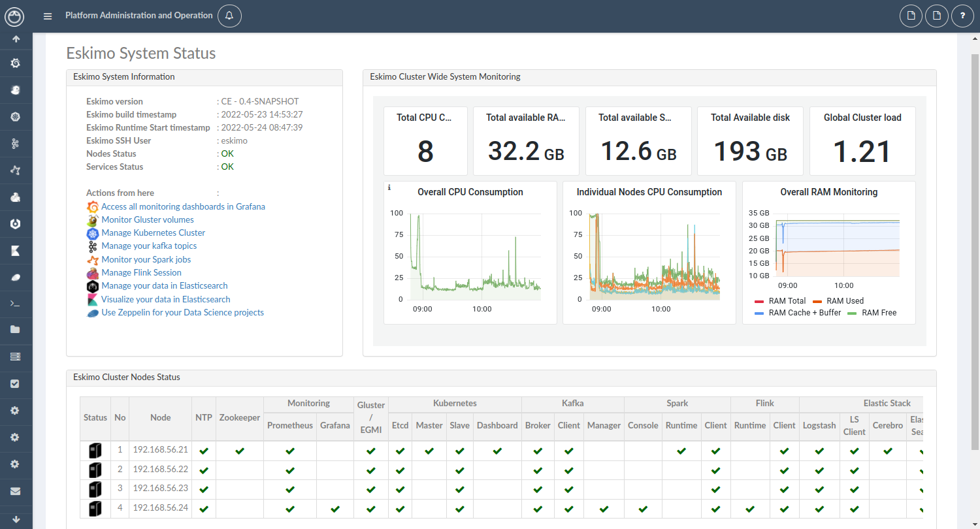
Task: Open Access all monitoring dashboards in Grafana
Action: tap(183, 206)
